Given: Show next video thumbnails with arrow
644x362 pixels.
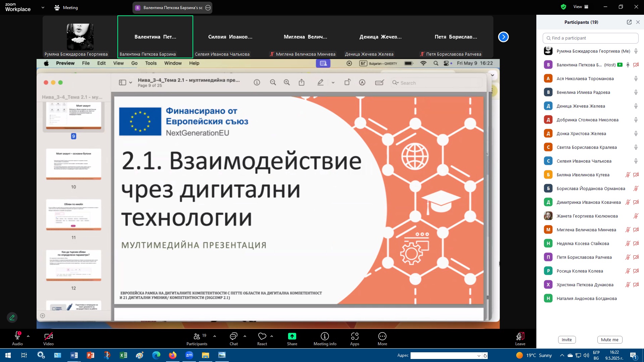Looking at the screenshot, I should click(503, 37).
